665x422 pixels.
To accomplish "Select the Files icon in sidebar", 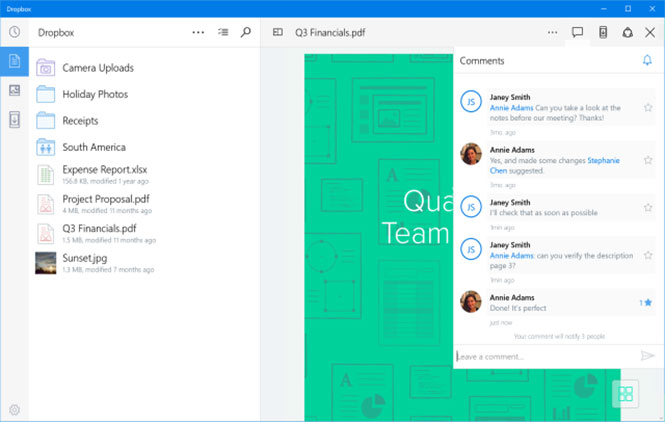I will point(14,61).
